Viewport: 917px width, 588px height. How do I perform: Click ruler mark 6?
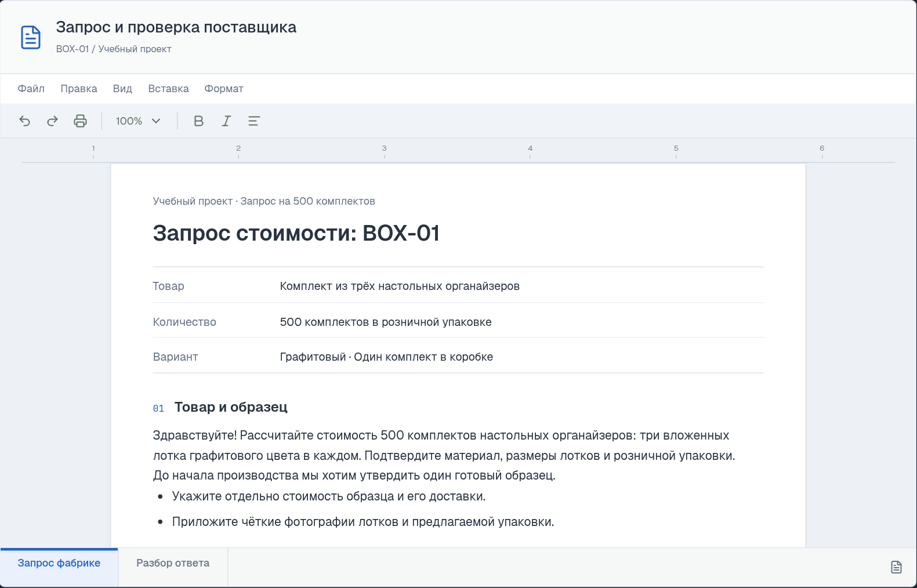(x=822, y=148)
